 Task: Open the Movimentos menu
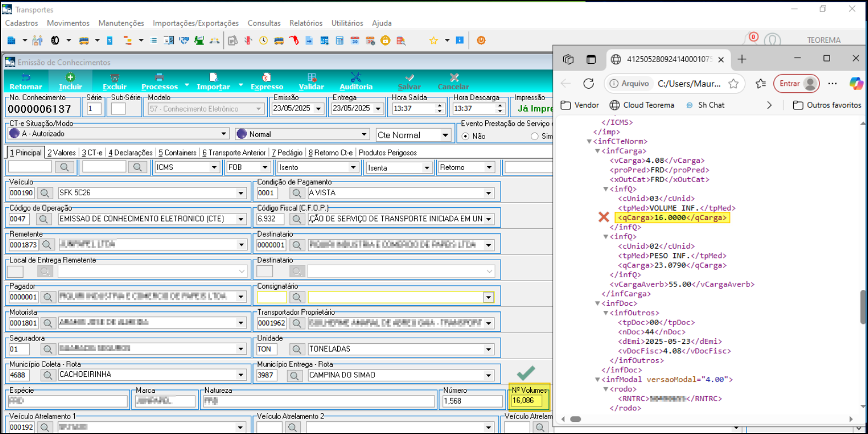pos(68,23)
